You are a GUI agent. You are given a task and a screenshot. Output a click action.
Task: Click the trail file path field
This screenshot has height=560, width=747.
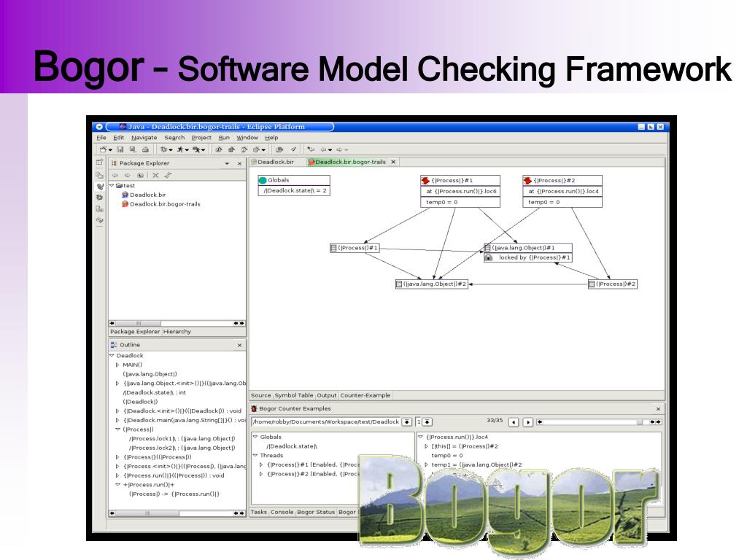pos(326,422)
